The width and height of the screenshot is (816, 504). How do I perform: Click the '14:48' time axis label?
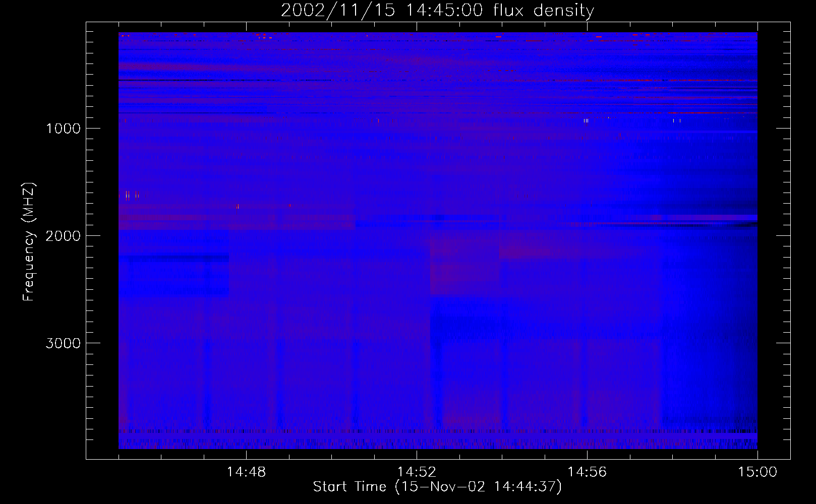(x=246, y=472)
